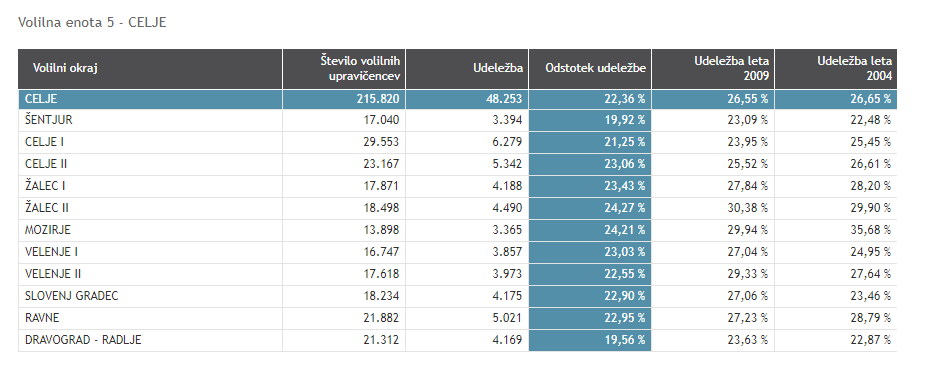The height and width of the screenshot is (388, 945).
Task: Click the Volilni okraj column header
Action: point(150,69)
